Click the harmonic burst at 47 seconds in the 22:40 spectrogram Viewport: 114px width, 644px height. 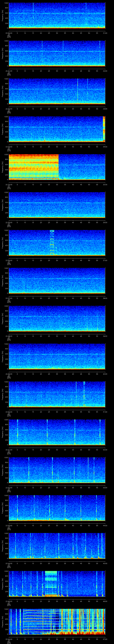tap(84, 394)
